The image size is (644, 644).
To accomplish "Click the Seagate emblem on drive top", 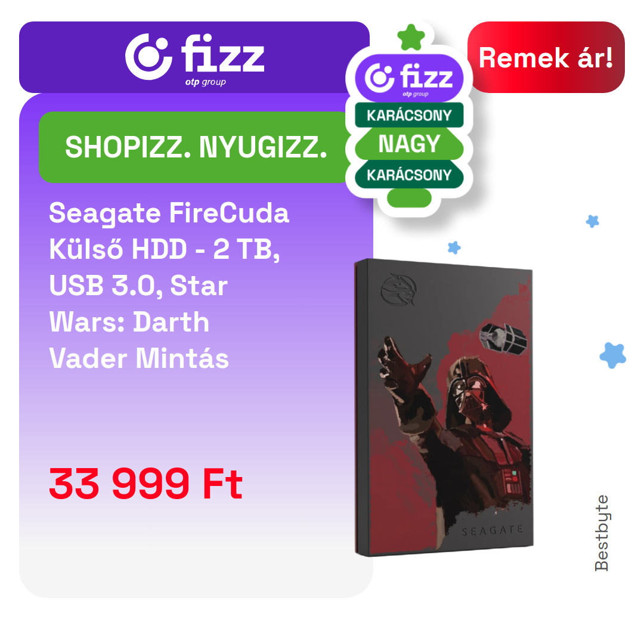I will (398, 290).
